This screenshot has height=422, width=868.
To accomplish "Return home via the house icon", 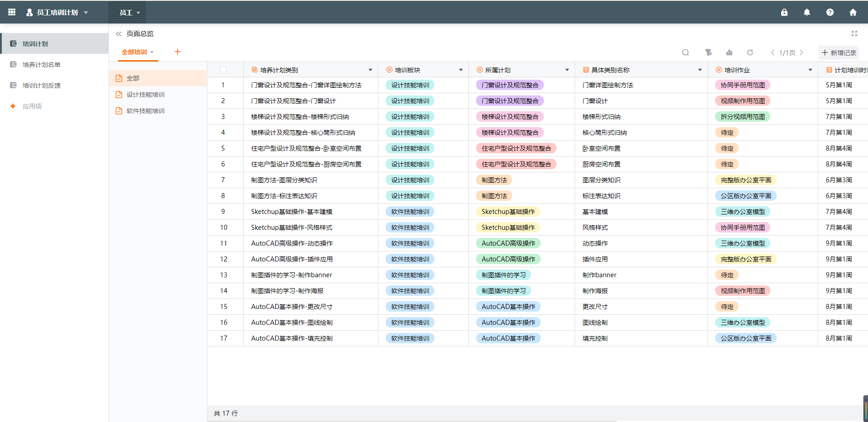I will click(853, 12).
